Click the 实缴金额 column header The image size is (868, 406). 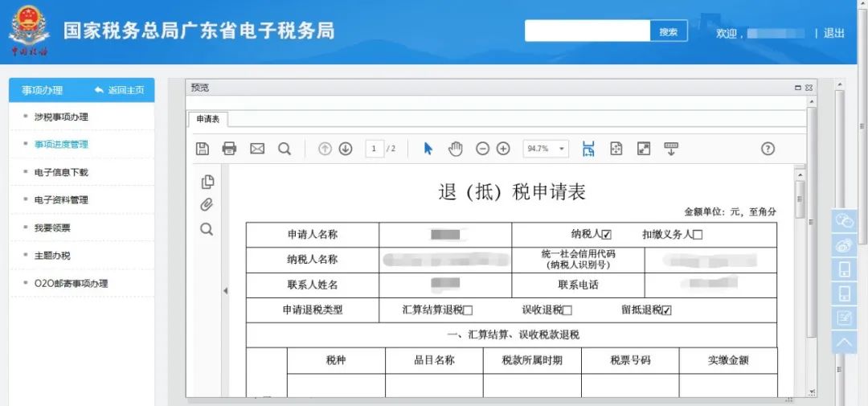(728, 361)
